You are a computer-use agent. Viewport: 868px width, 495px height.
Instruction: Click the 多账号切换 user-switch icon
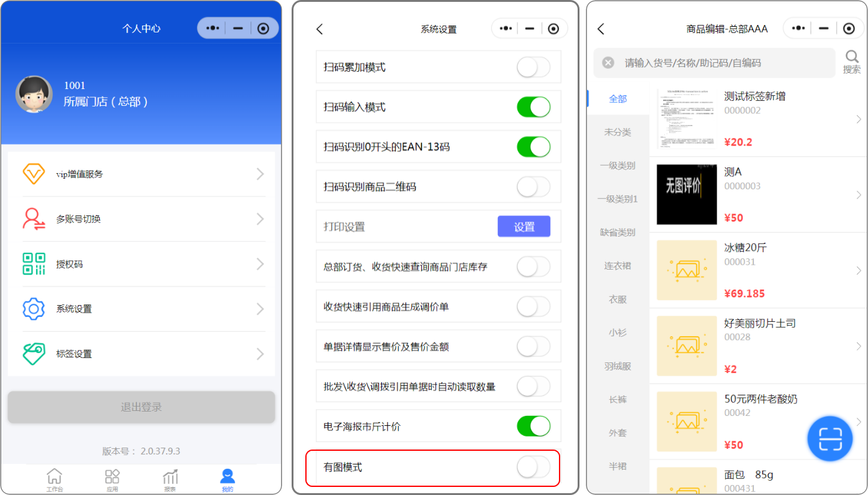34,219
